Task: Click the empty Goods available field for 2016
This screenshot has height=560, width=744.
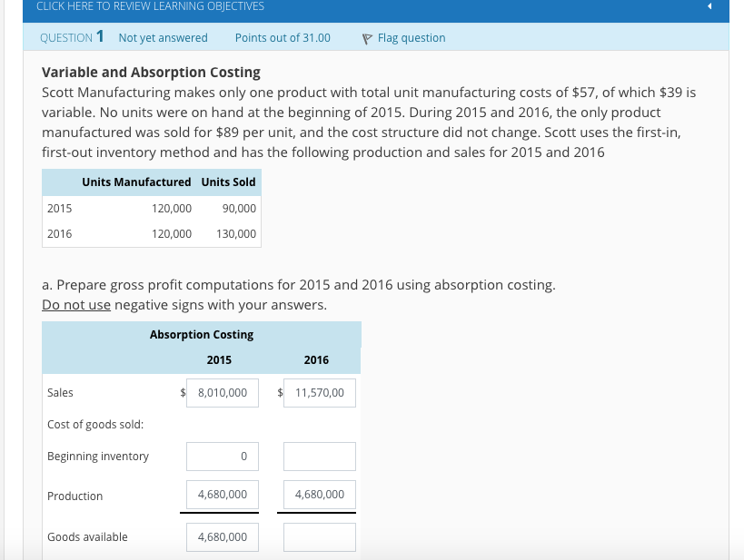Action: tap(319, 536)
